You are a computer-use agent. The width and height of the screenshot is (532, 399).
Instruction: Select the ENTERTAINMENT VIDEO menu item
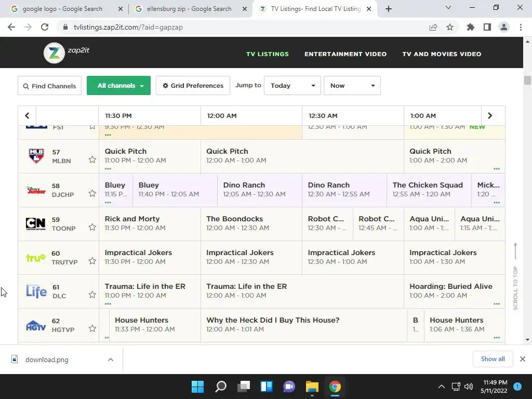pos(345,54)
